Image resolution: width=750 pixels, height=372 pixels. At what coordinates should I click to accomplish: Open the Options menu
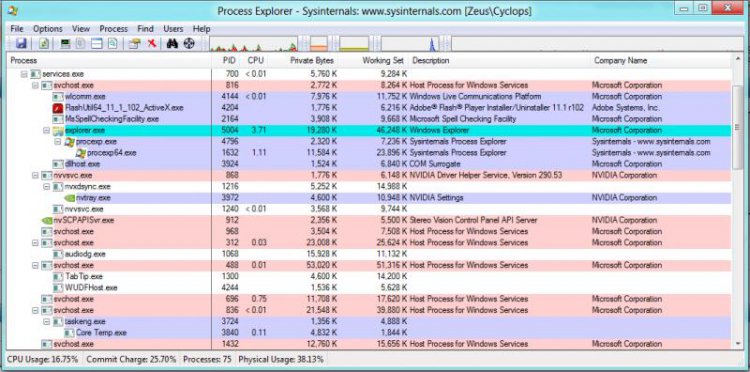48,29
